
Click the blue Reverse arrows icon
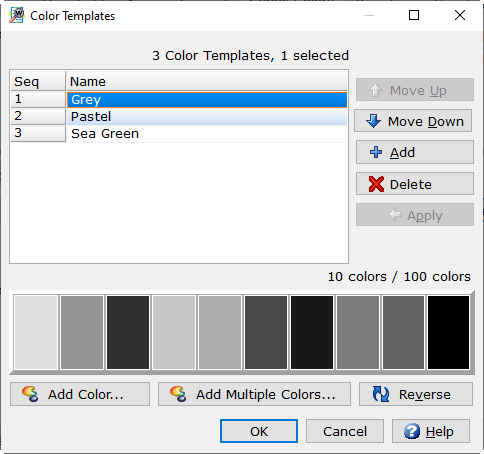pos(381,394)
